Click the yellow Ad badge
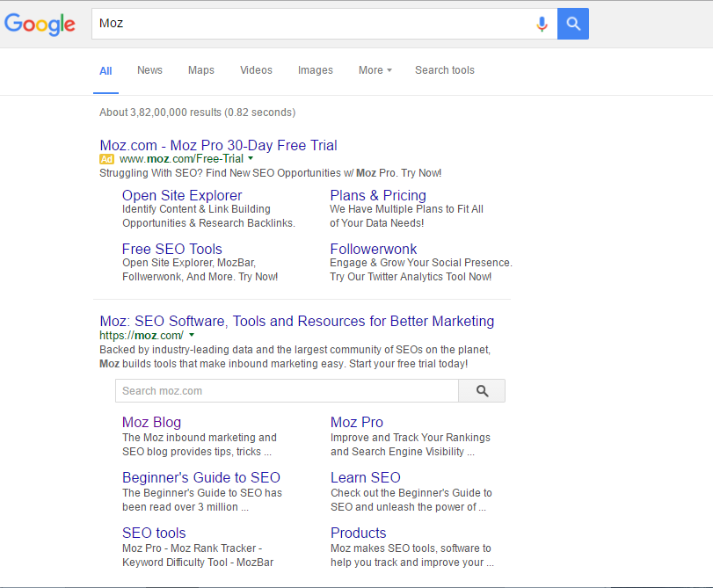 point(106,159)
